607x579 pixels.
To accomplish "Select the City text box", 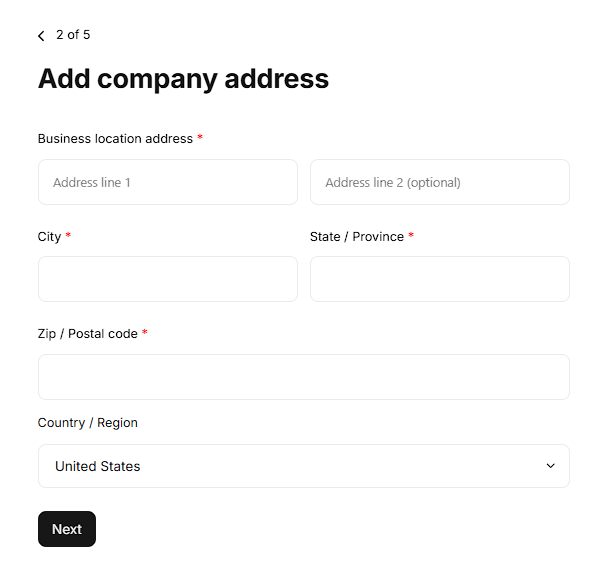I will [167, 279].
